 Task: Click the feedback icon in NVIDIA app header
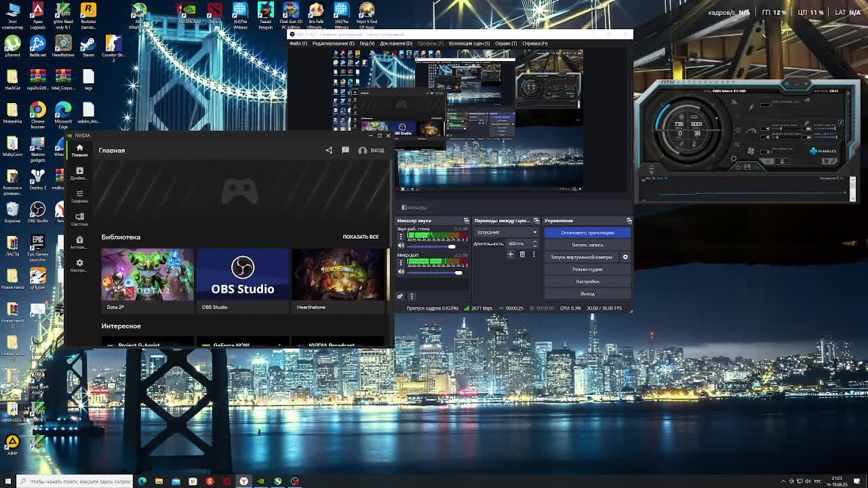tap(345, 150)
